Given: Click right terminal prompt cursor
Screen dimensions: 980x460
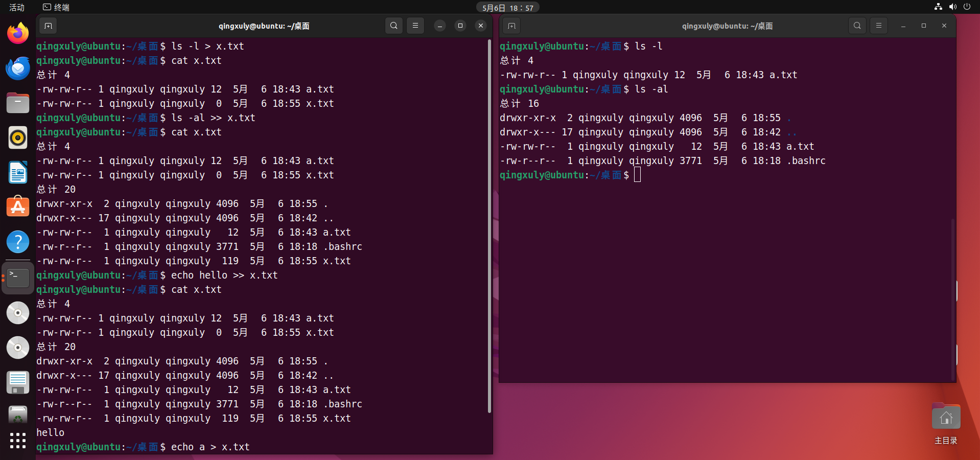Looking at the screenshot, I should coord(637,175).
